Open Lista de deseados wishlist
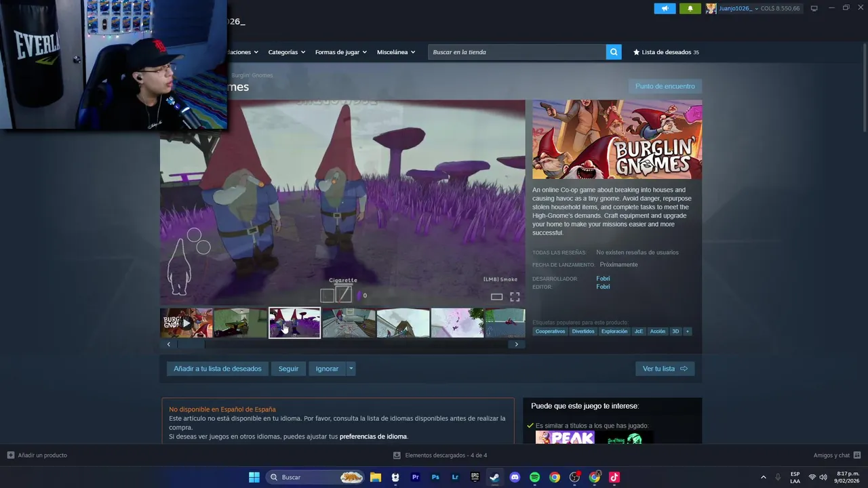868x488 pixels. coord(666,52)
